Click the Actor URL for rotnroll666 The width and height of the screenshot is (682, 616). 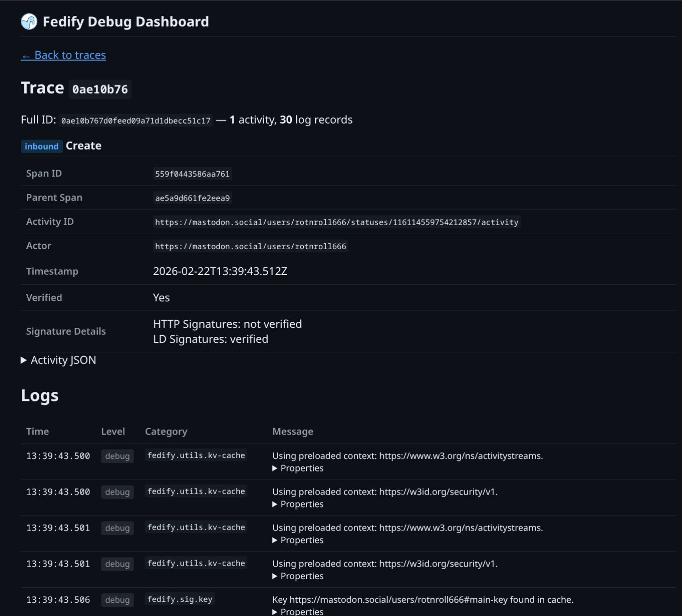coord(251,246)
